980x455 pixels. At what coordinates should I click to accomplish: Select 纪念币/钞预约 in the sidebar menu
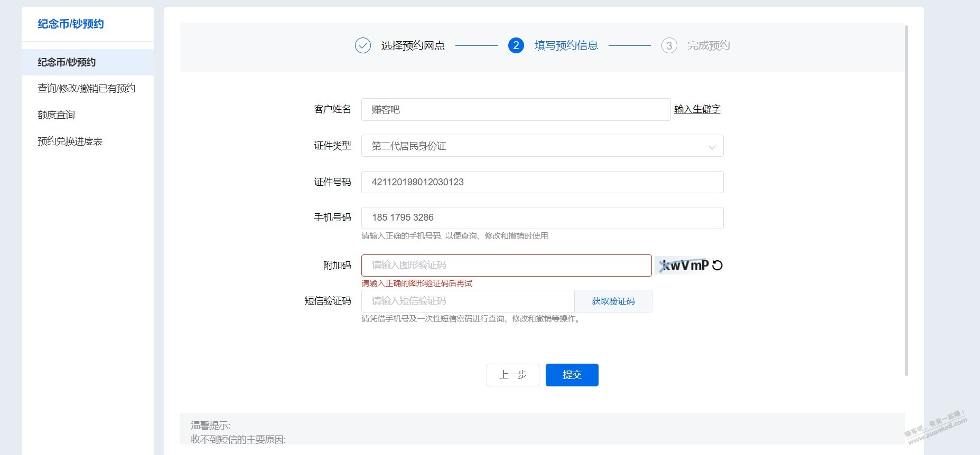88,62
